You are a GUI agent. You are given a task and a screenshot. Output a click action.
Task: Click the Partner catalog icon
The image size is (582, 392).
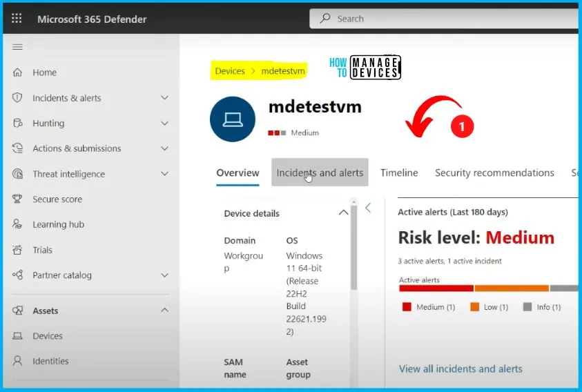(17, 275)
